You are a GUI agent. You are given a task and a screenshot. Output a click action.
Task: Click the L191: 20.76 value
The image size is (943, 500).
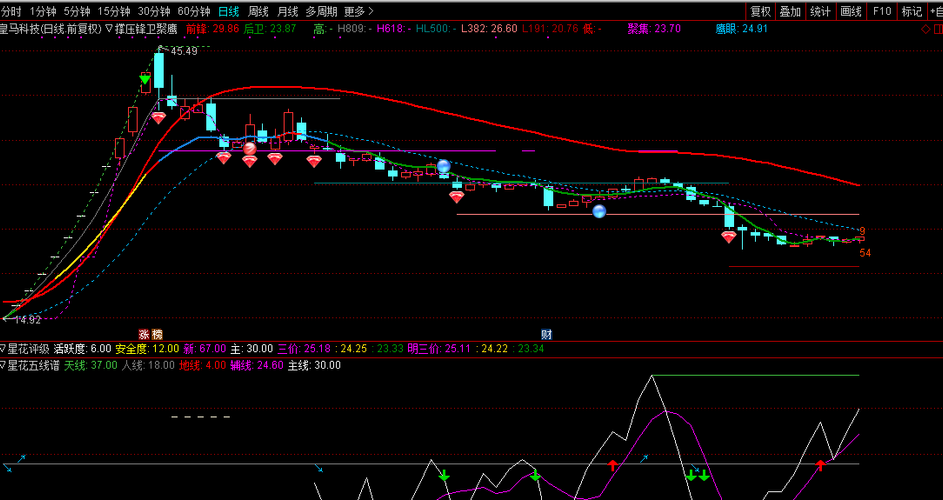pos(550,28)
